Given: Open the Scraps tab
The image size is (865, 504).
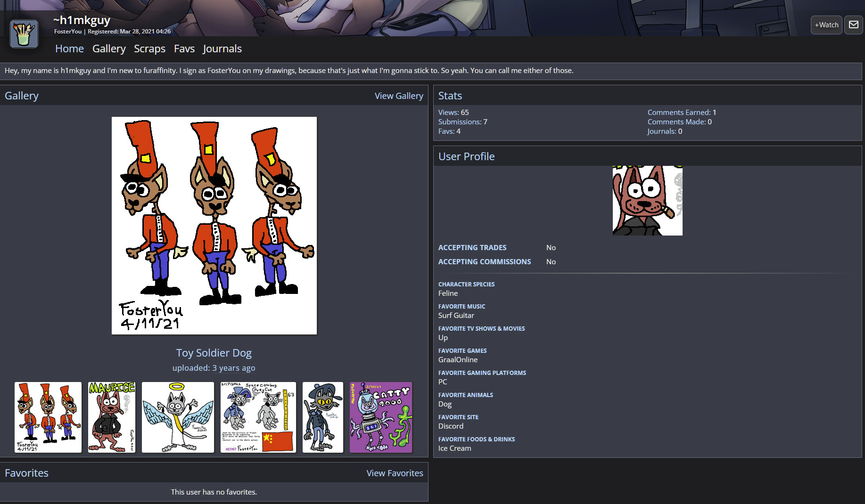Looking at the screenshot, I should pos(149,49).
